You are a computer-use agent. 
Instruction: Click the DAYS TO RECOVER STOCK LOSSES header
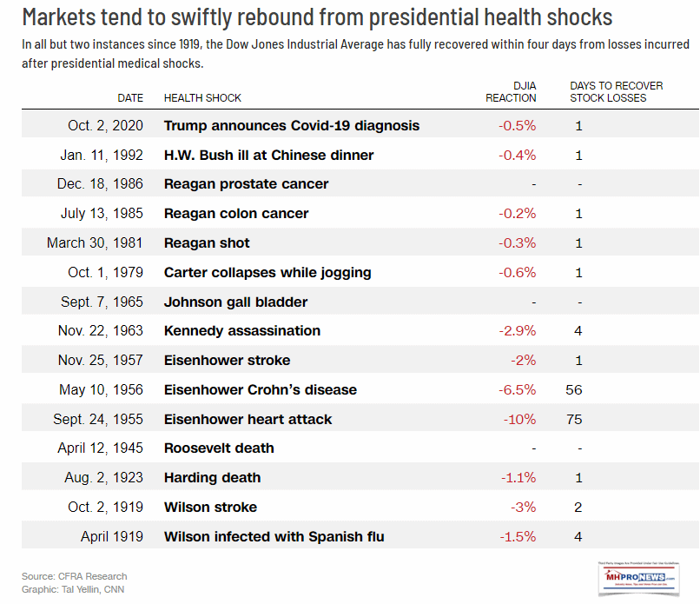pyautogui.click(x=616, y=92)
